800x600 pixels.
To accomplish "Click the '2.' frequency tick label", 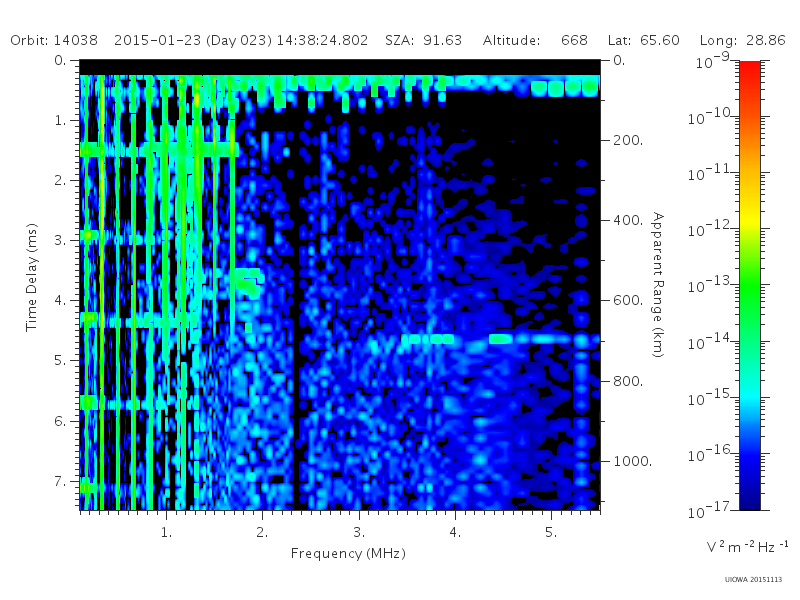I will pyautogui.click(x=262, y=532).
